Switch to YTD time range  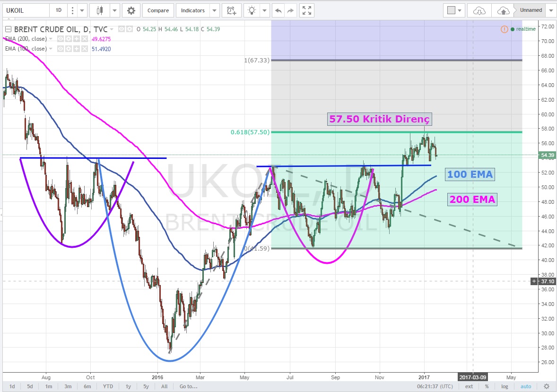pyautogui.click(x=107, y=386)
